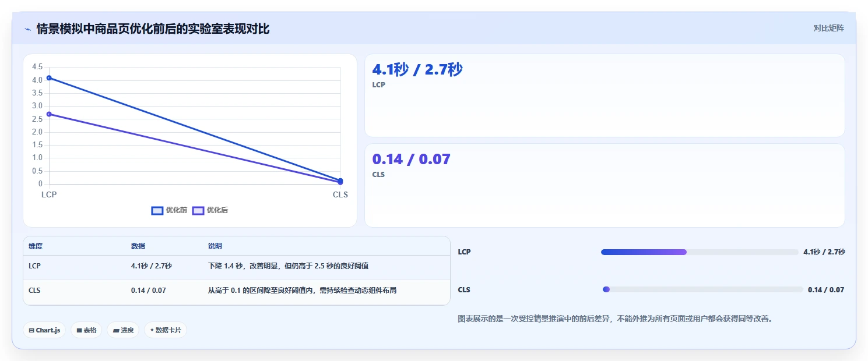Select the Chart.js tag chip

[44, 330]
